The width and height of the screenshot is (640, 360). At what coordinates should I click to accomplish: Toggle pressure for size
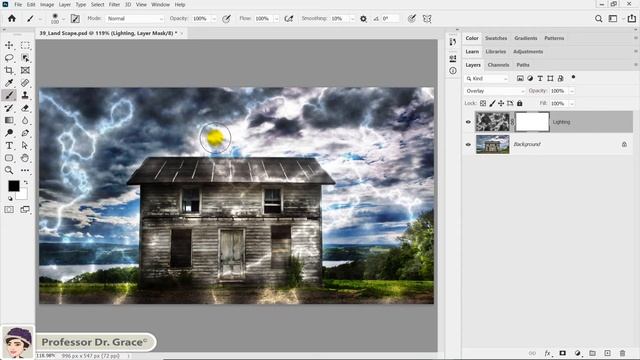point(412,19)
